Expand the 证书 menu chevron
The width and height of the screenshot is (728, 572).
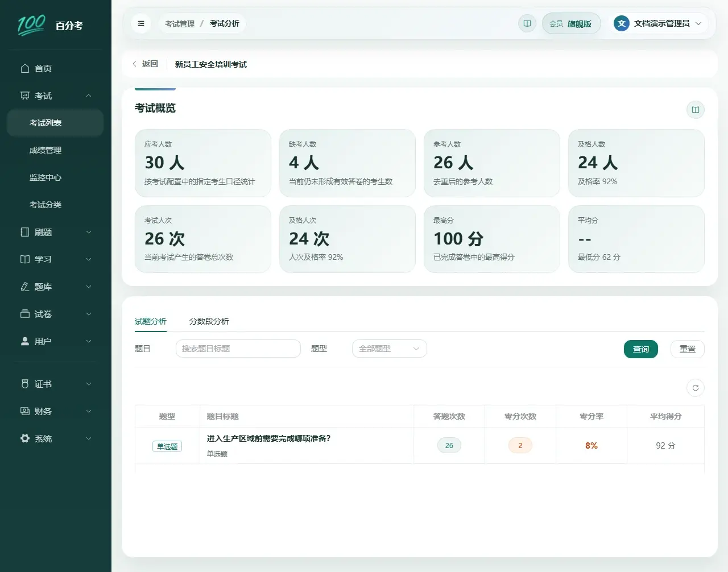[89, 384]
